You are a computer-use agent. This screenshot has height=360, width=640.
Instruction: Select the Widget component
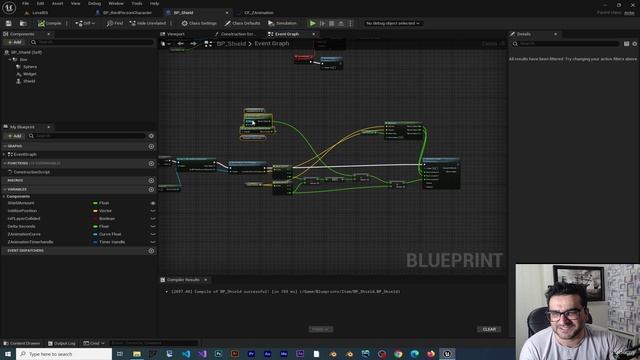(30, 74)
